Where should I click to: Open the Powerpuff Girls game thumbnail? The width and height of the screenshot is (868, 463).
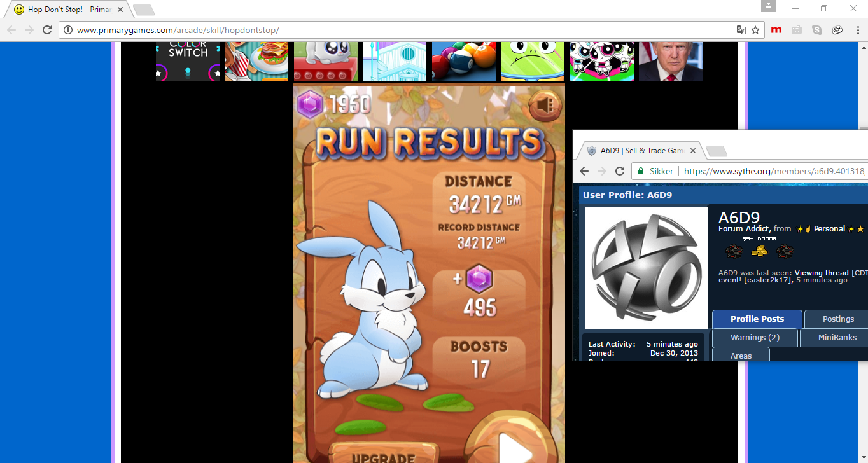[x=602, y=61]
